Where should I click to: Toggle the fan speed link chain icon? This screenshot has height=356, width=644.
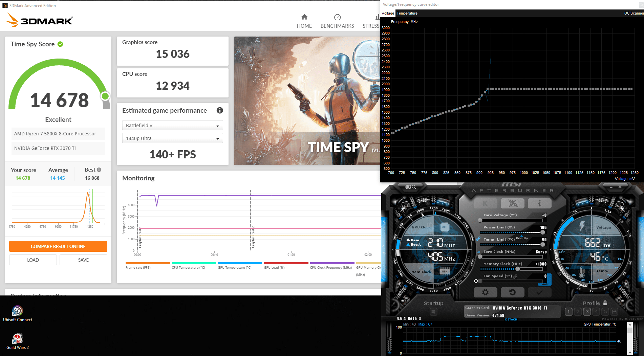point(515,276)
